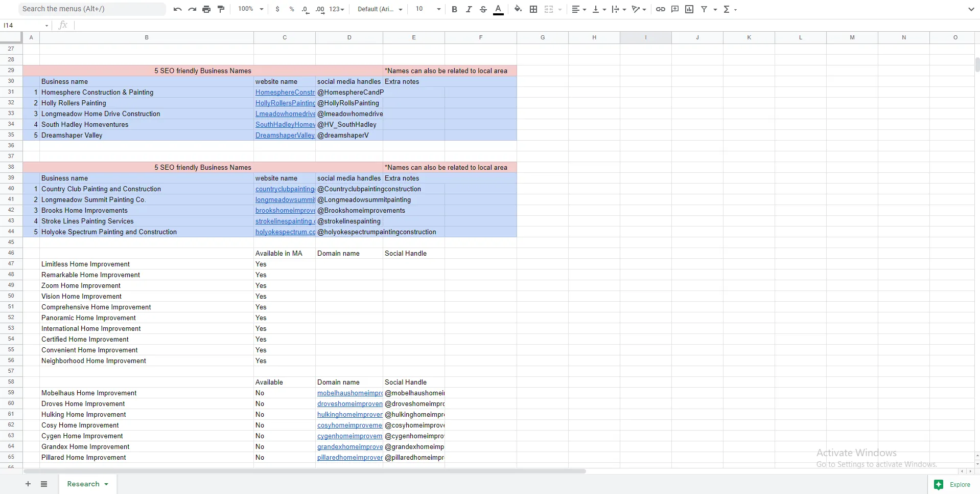Click the vertical scrollbar thumb
Viewport: 980px width, 494px height.
977,65
